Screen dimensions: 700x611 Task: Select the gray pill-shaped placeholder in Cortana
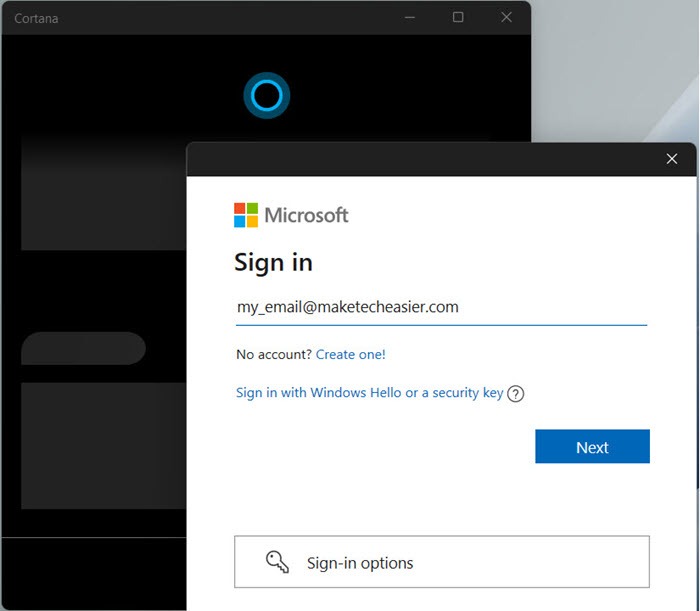click(x=84, y=348)
